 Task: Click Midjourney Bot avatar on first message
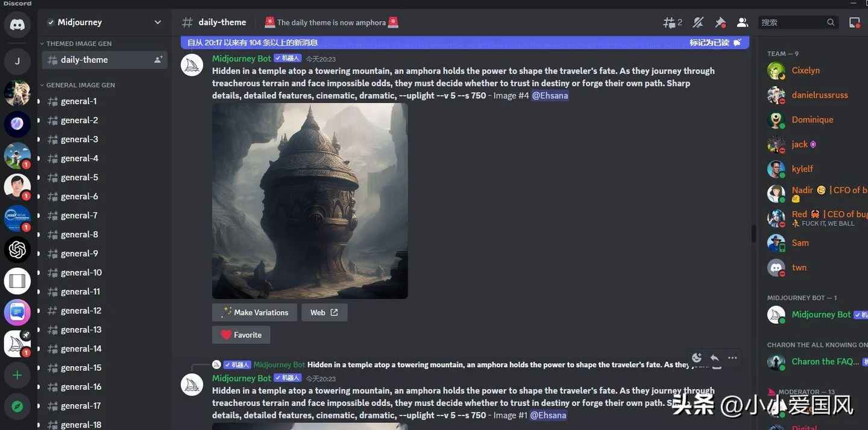[192, 65]
